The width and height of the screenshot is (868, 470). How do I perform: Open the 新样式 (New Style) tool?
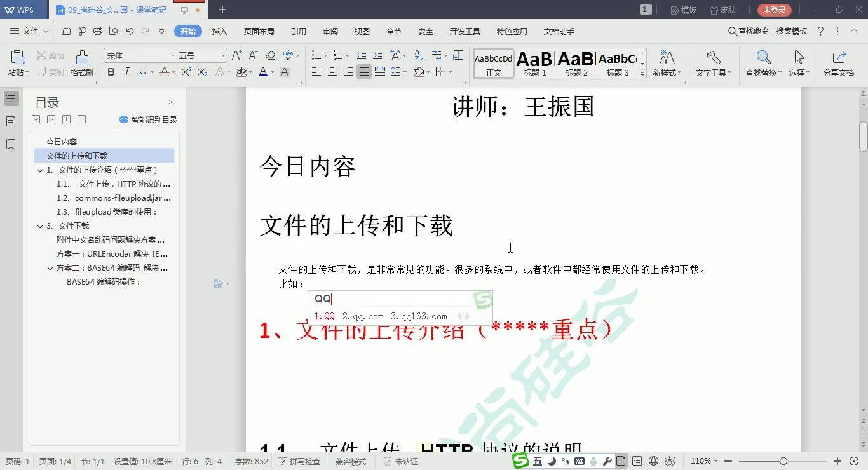point(667,64)
